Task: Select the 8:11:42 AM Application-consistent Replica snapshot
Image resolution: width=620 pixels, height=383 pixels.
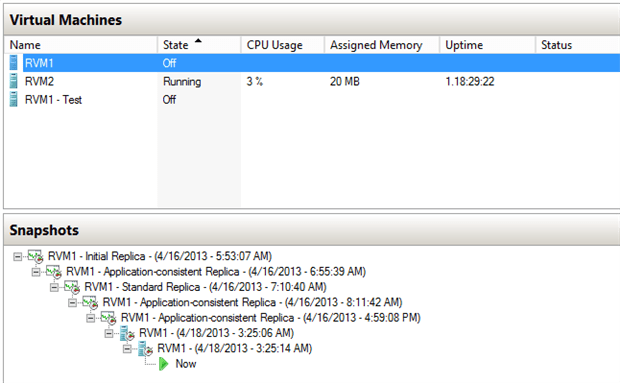Action: pos(252,302)
